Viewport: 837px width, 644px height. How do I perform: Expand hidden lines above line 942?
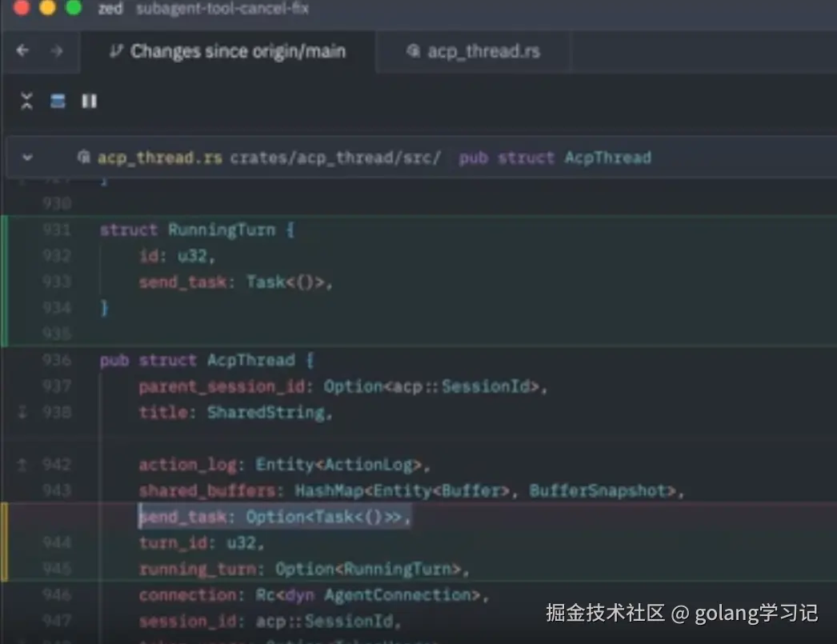[x=22, y=464]
